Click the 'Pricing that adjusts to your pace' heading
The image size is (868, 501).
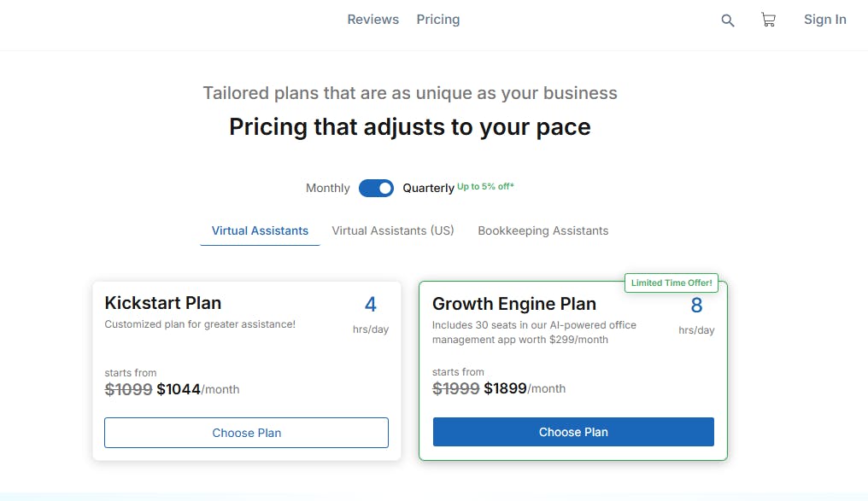coord(410,127)
